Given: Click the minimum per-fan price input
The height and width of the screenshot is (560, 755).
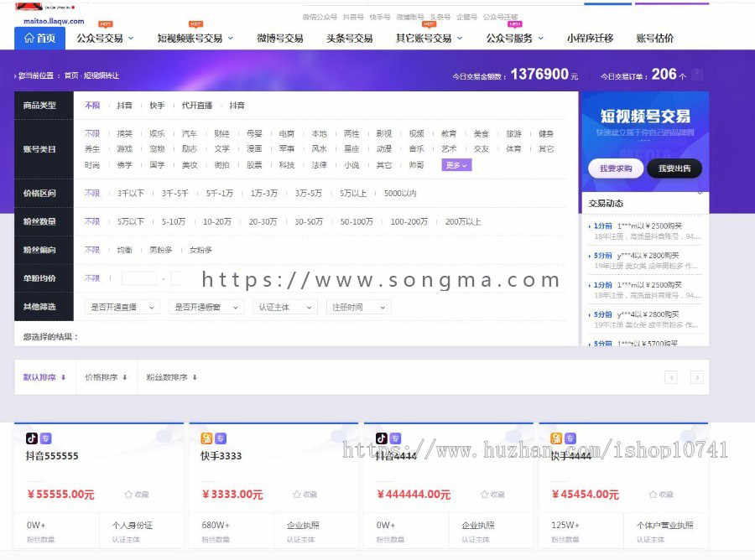Looking at the screenshot, I should (x=139, y=278).
